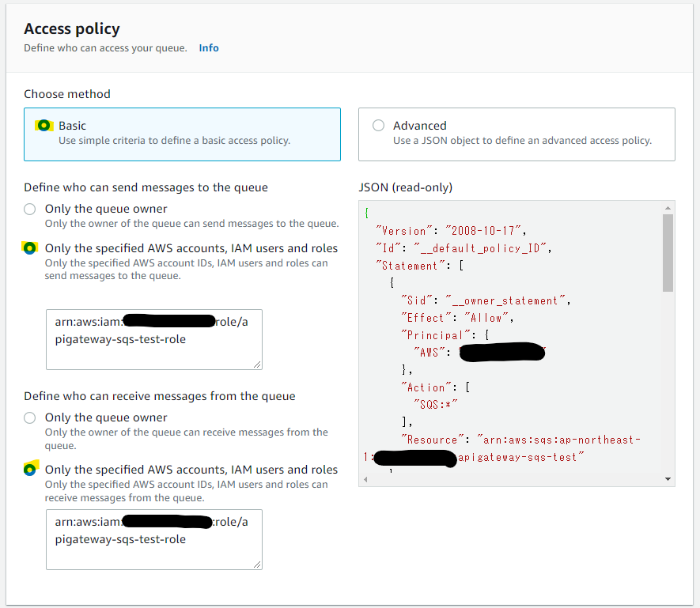Open the Info link next to queue description

[x=208, y=47]
